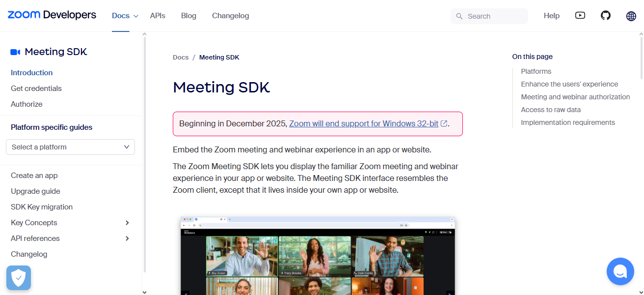This screenshot has width=644, height=295.
Task: Open the YouTube channel icon
Action: [580, 15]
